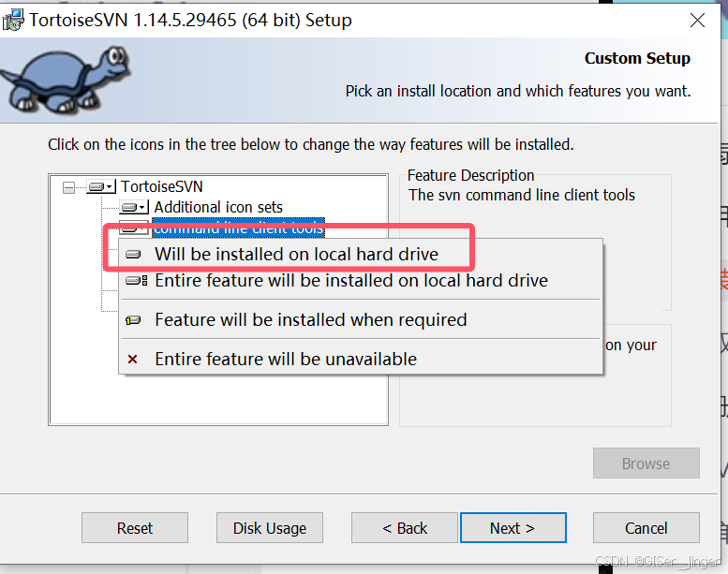This screenshot has height=574, width=728.
Task: Select the TortoiseSVN root tree item
Action: click(x=161, y=186)
